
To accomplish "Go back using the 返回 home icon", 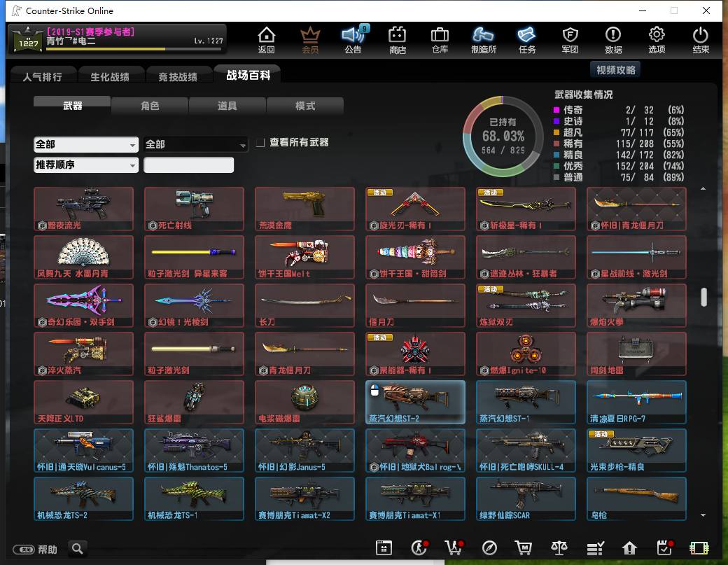I will click(x=267, y=40).
